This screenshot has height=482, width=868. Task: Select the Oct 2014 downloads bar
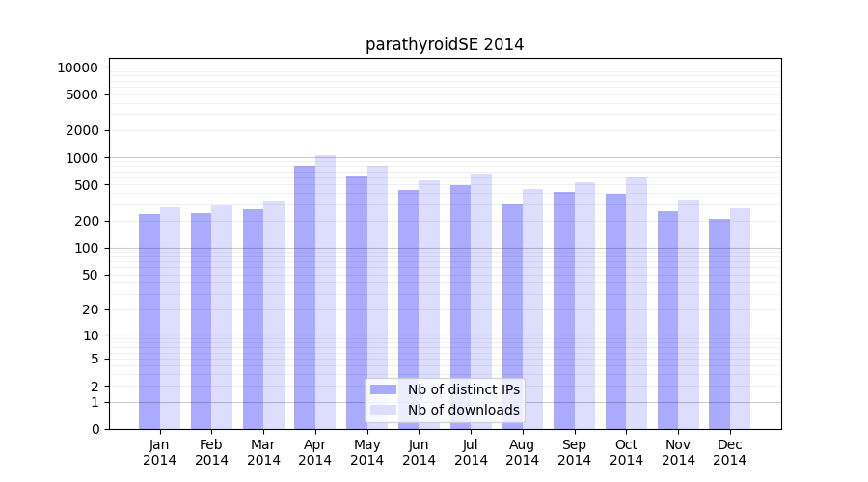[637, 303]
